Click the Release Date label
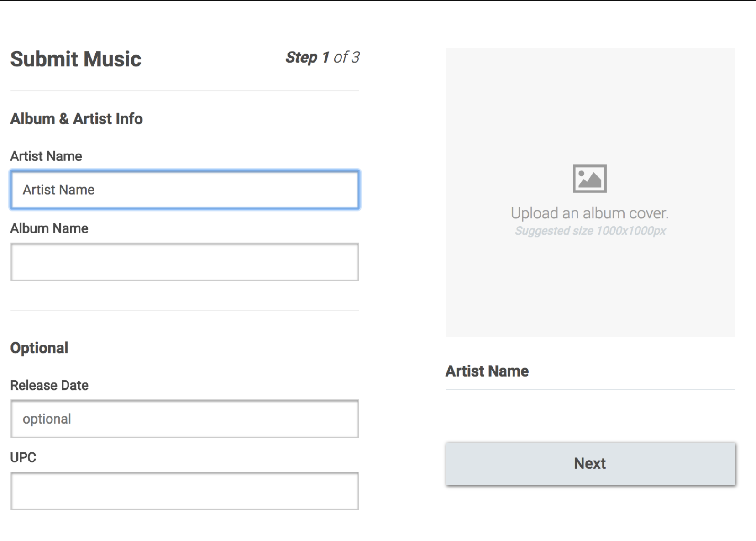The width and height of the screenshot is (756, 541). 49,385
